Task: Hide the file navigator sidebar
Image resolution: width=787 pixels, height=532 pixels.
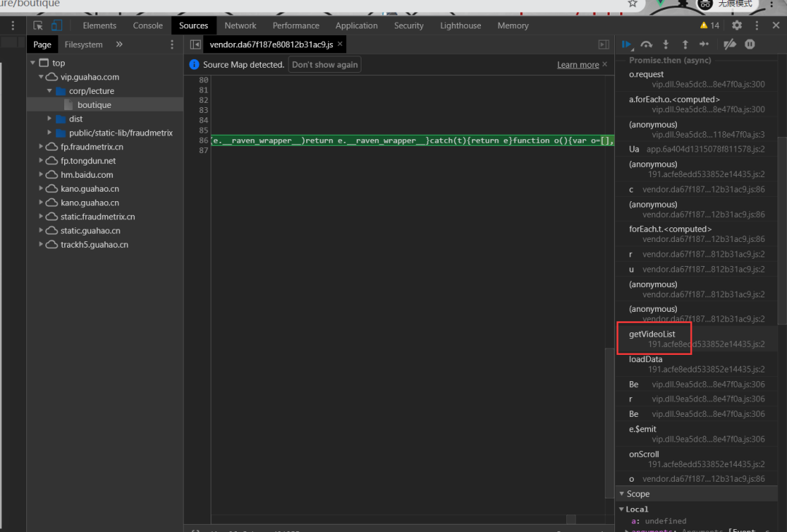Action: click(195, 44)
